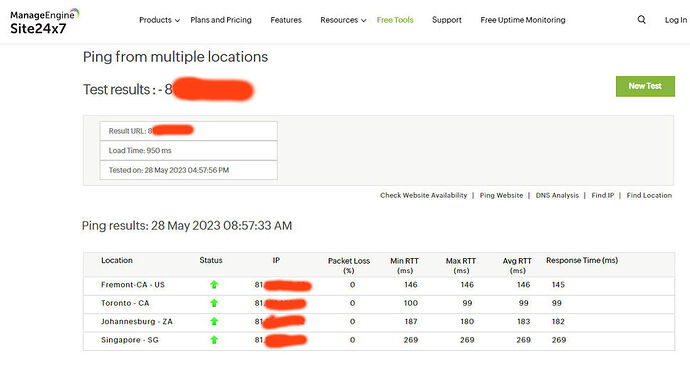Click the Packet Loss (%) column header
Viewport: 690px width, 367px height.
[x=349, y=265]
